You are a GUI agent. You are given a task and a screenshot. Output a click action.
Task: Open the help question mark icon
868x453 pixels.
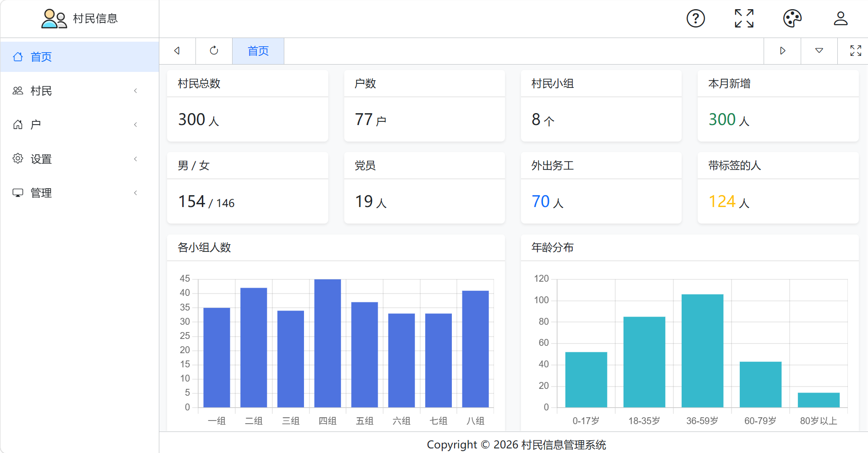695,19
